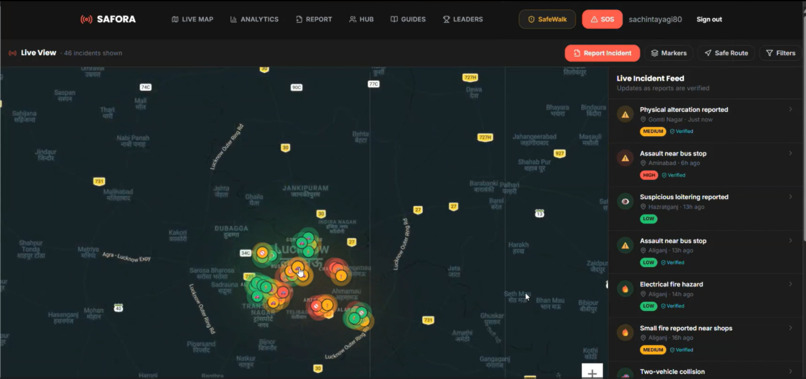Click the warning icon for Physical altercation
This screenshot has height=379, width=806.
tap(625, 114)
